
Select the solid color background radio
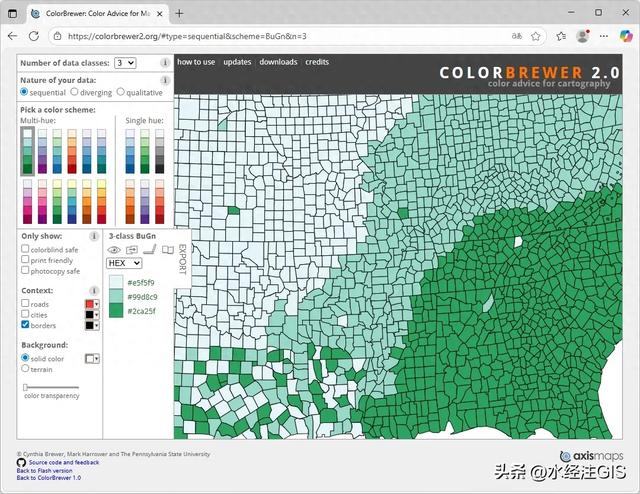(25, 358)
